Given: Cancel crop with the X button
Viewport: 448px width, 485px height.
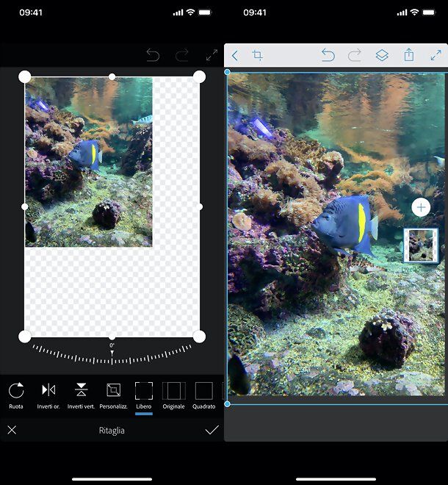Looking at the screenshot, I should click(x=12, y=430).
